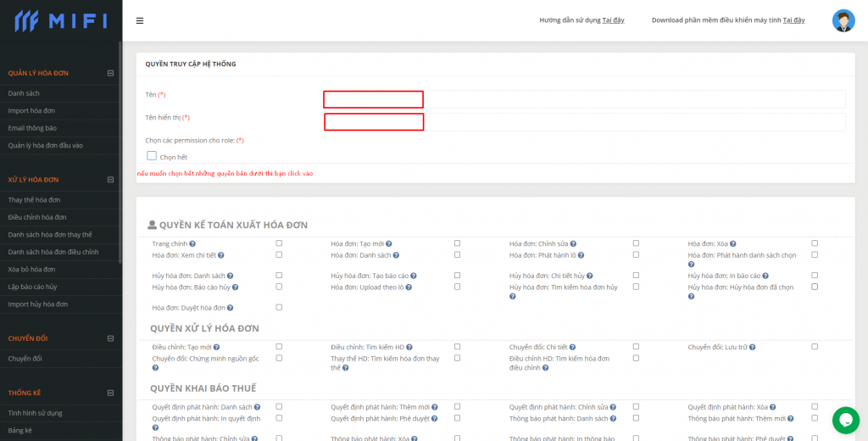Click Tại đây link for Hướng dẫn sử dụng

(613, 20)
